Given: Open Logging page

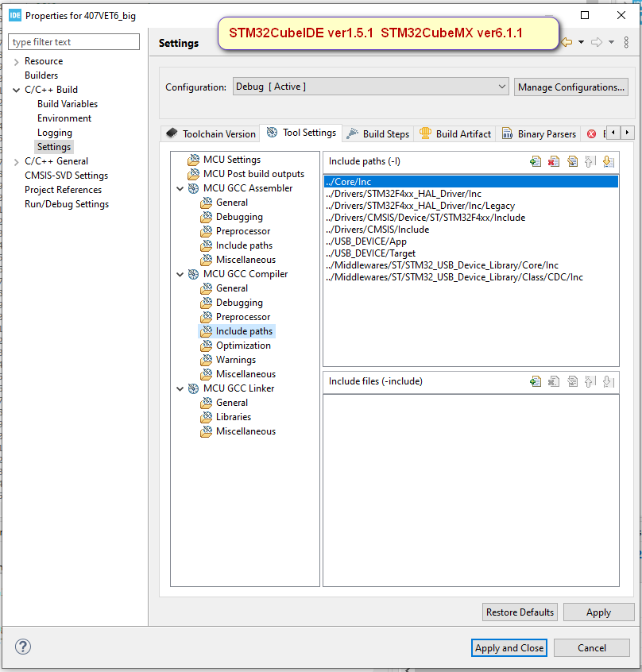Looking at the screenshot, I should pyautogui.click(x=55, y=133).
